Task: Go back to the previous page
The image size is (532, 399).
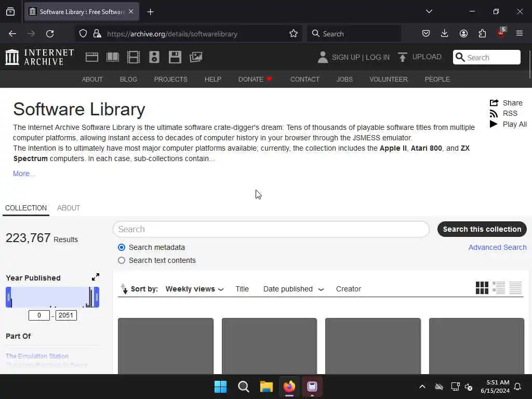Action: pyautogui.click(x=12, y=34)
